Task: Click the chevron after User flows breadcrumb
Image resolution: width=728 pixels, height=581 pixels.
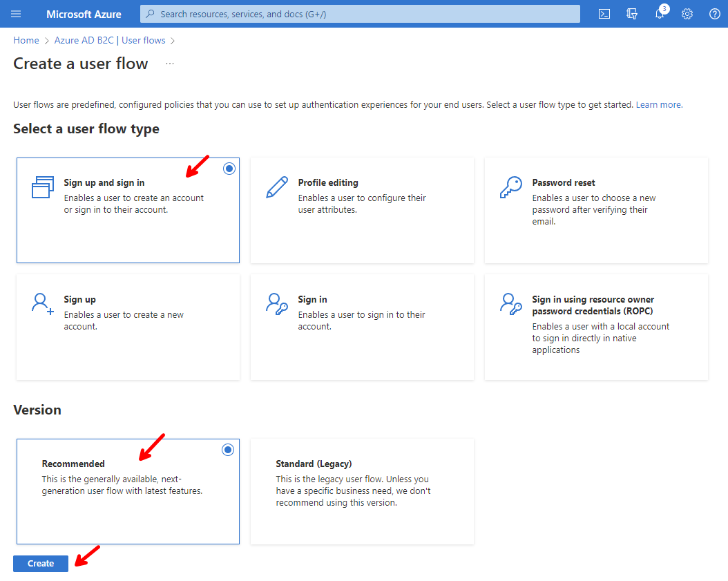Action: pyautogui.click(x=172, y=41)
